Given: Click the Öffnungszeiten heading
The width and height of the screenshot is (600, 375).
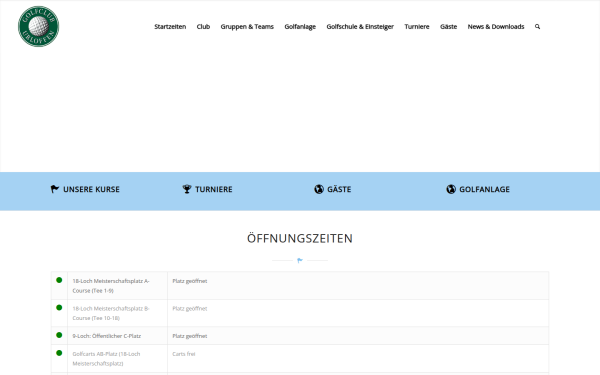Looking at the screenshot, I should point(300,238).
